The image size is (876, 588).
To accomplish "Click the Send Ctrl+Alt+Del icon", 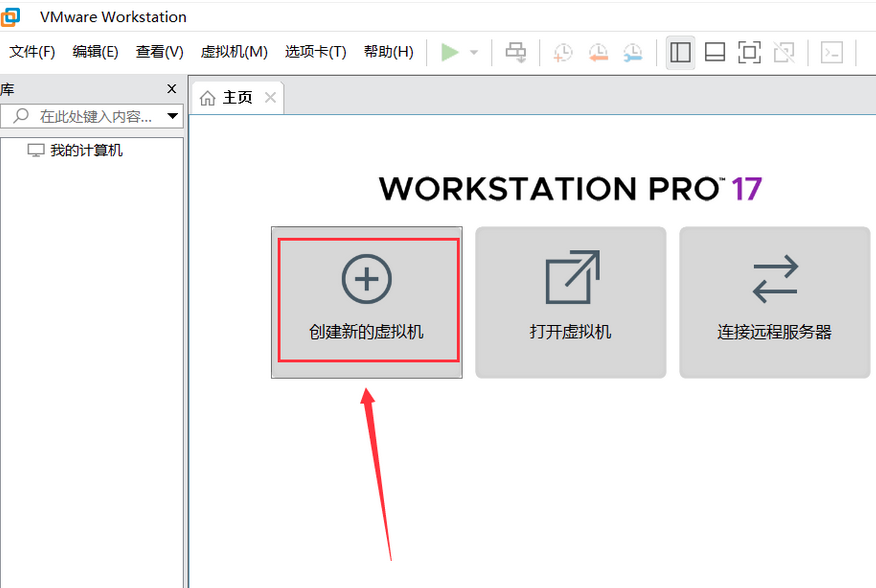I will [x=516, y=52].
